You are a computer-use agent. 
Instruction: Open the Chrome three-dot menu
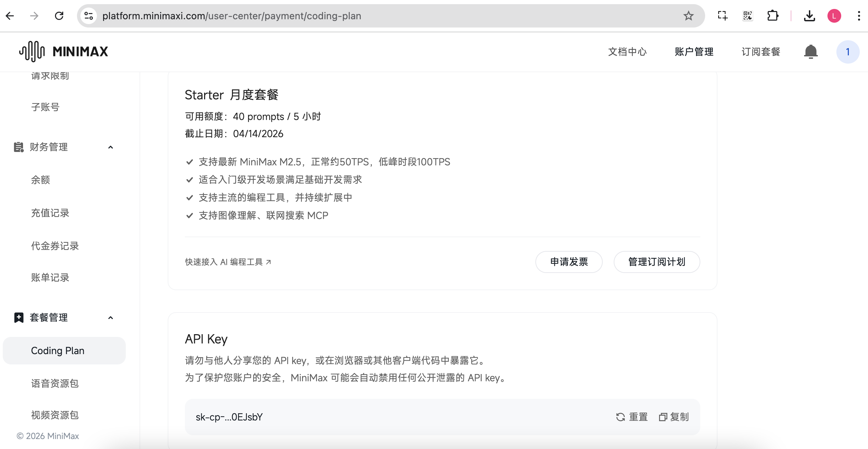click(859, 16)
